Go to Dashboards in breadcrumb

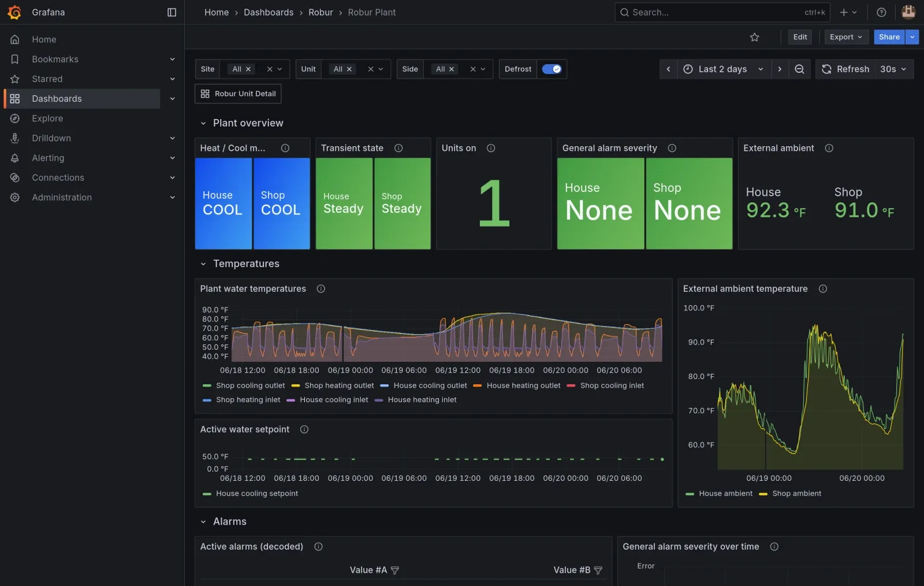269,12
